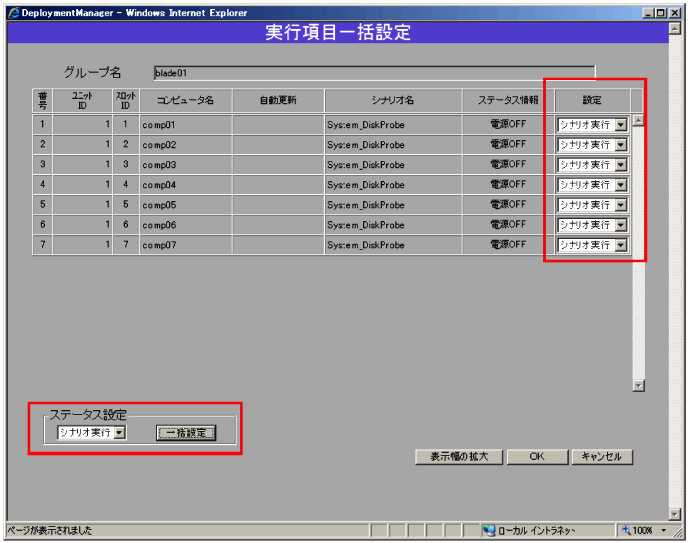Click the table scrollbar up arrow
Viewport: 688px width, 543px height.
(x=638, y=121)
